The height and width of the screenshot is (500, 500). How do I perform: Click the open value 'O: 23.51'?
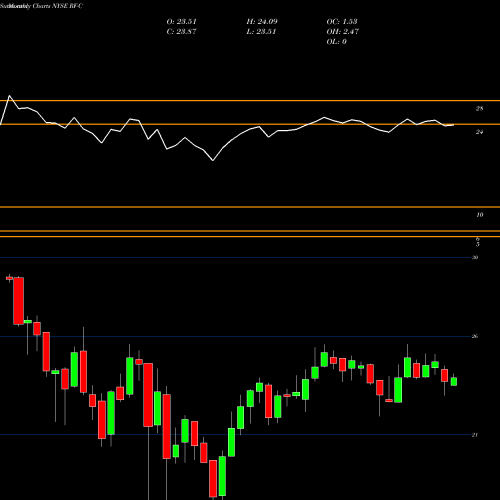(182, 21)
